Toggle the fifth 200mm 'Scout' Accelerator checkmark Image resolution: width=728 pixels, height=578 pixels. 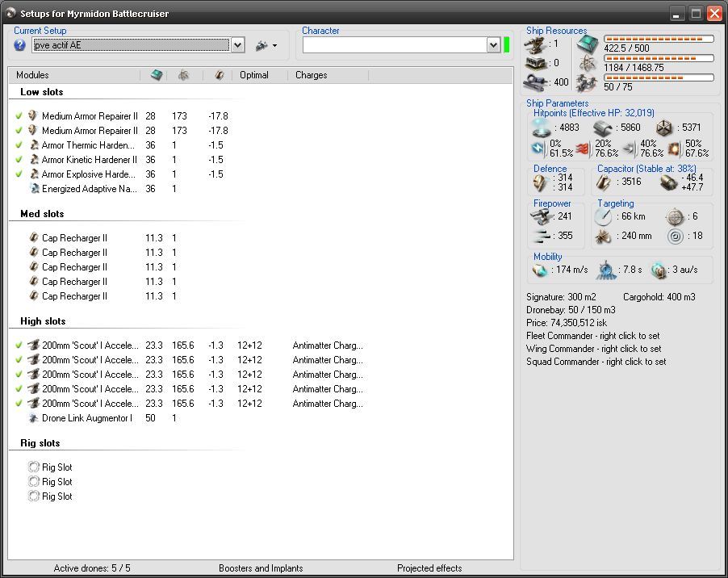(19, 403)
